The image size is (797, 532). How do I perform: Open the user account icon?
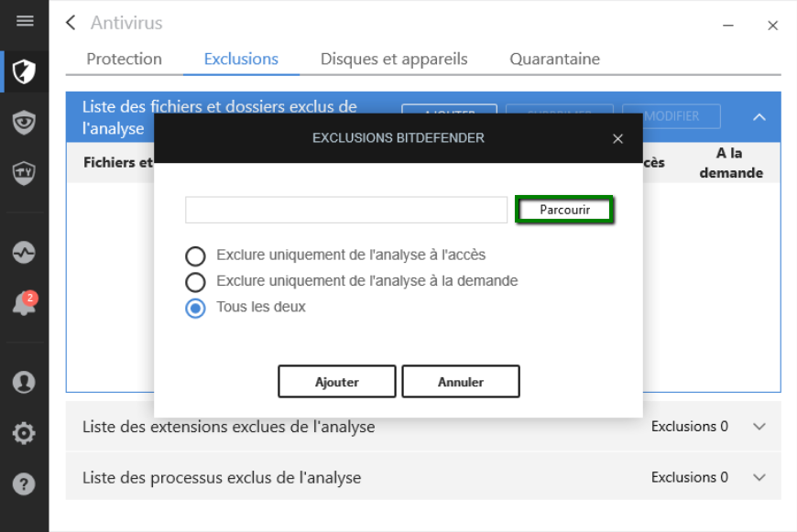coord(25,382)
